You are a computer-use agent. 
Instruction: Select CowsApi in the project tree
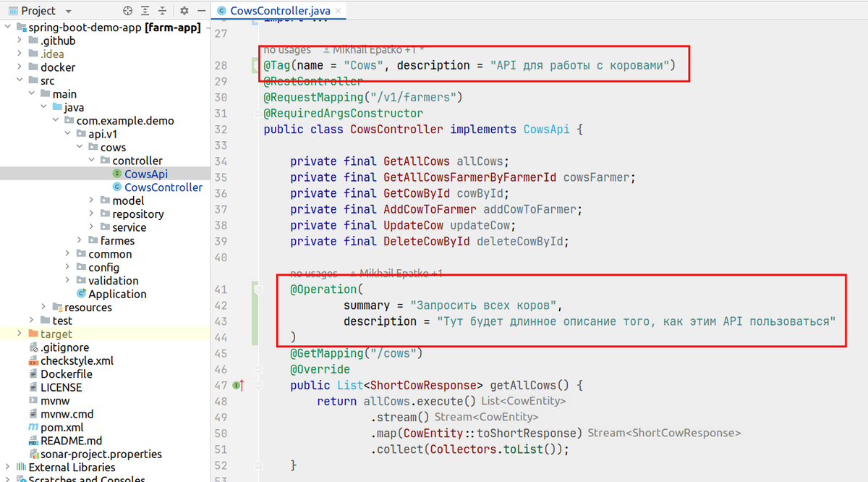tap(145, 174)
